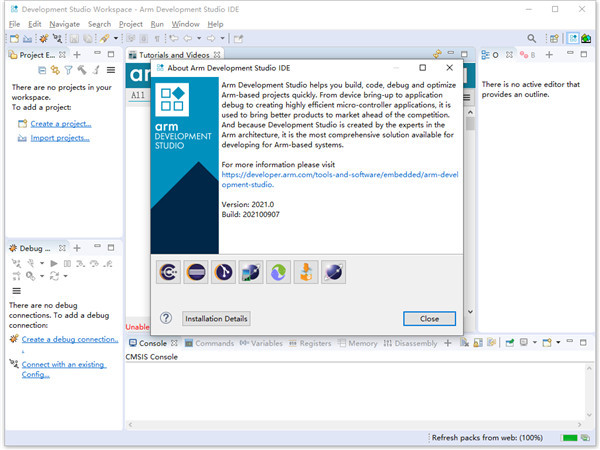Open the console selection dropdown arrow
This screenshot has width=600, height=450.
[x=535, y=342]
